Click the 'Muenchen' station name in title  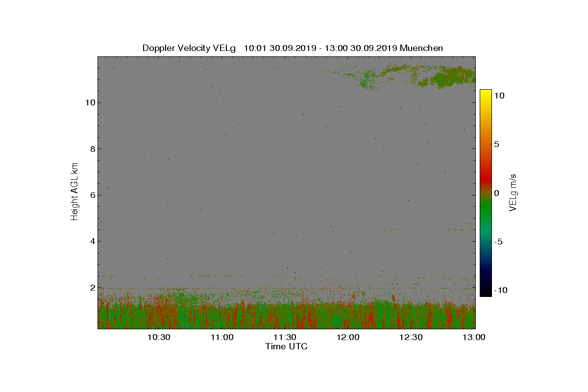pos(421,48)
